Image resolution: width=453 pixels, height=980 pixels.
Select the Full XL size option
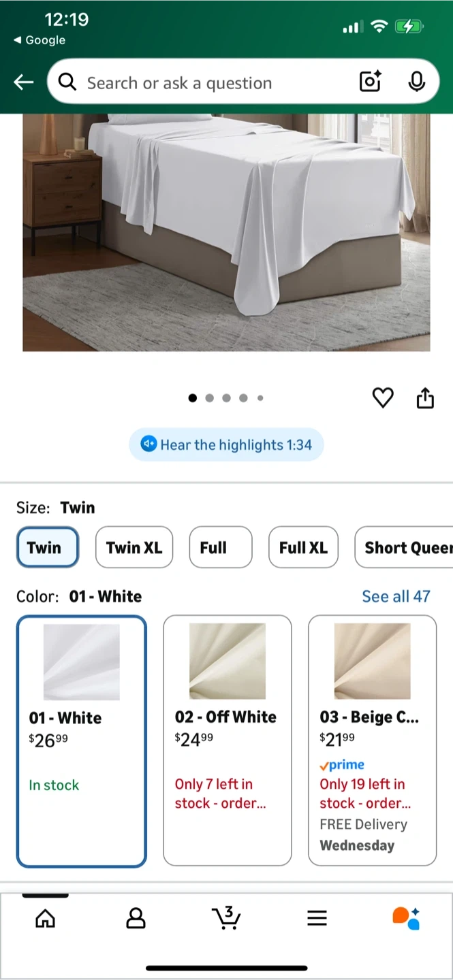click(x=303, y=547)
